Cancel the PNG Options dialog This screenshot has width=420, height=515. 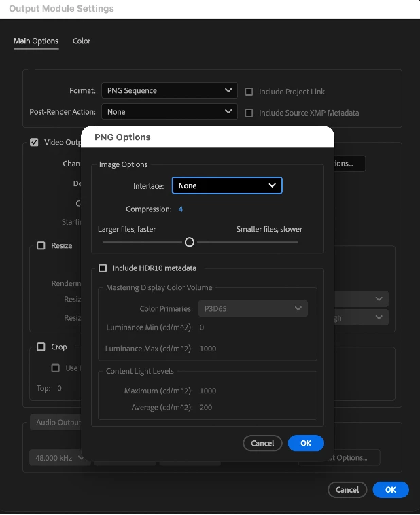click(x=262, y=443)
